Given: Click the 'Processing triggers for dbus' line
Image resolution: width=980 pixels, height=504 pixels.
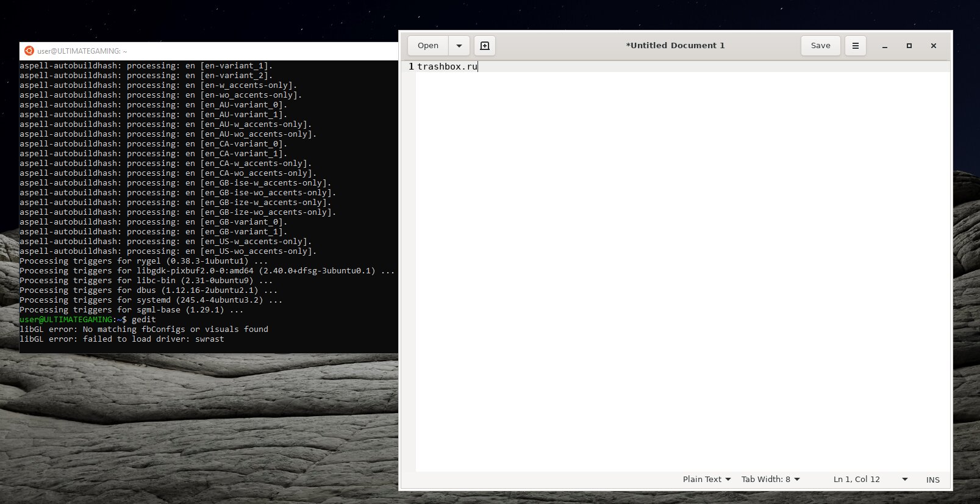Looking at the screenshot, I should click(149, 290).
